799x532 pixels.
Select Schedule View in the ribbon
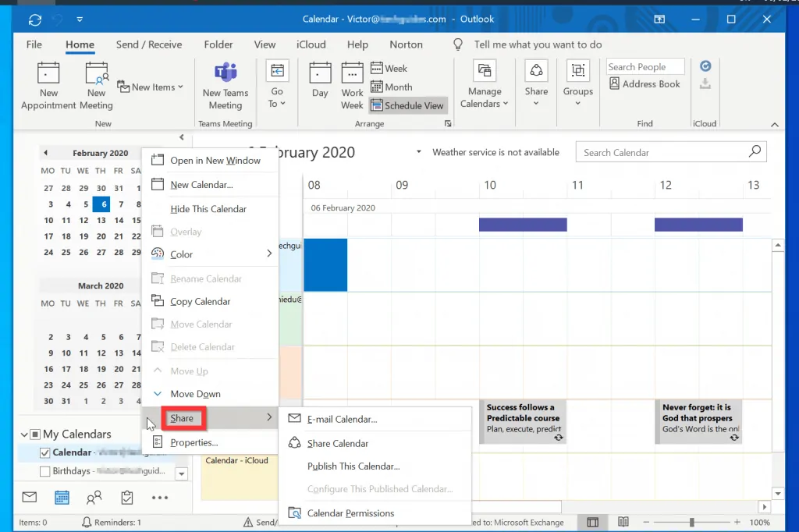407,105
